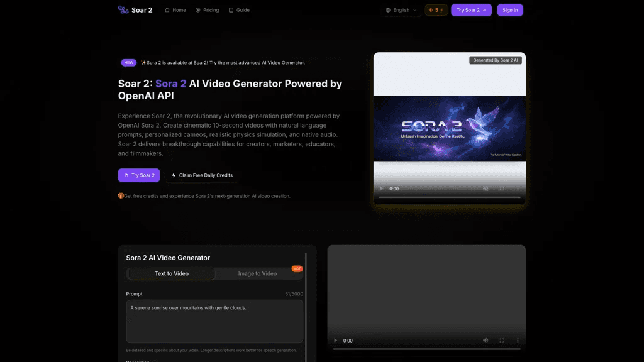Open fullscreen on hero video

[501, 189]
